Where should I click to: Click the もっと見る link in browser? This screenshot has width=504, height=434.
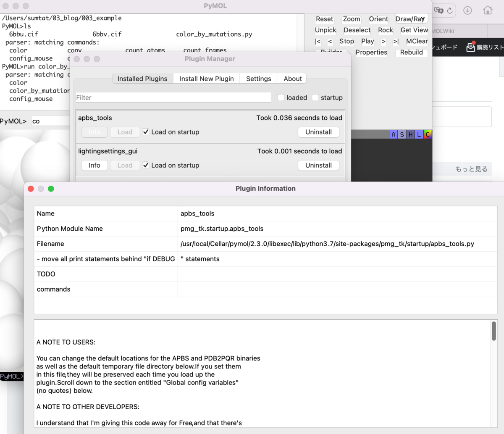point(472,169)
